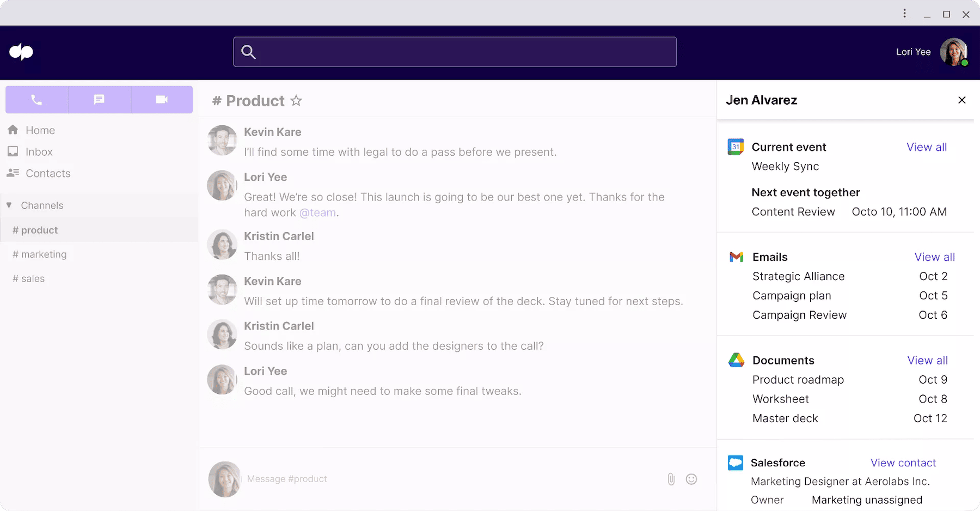Click the search bar at the top
980x511 pixels.
455,52
